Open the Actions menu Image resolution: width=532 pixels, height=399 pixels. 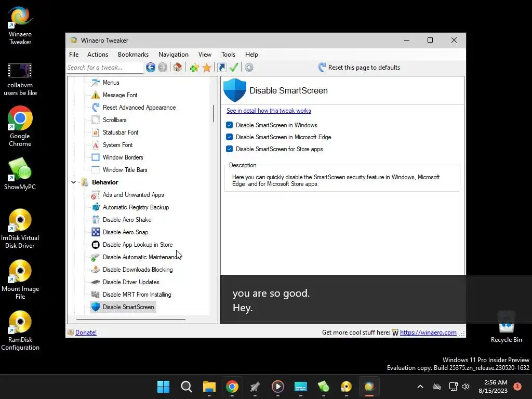pos(98,55)
